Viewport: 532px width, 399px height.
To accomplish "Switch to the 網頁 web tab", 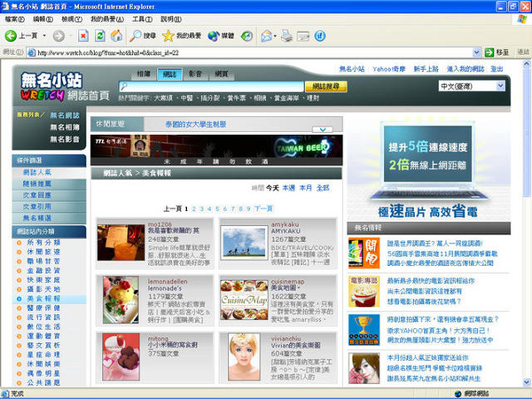I will [221, 74].
